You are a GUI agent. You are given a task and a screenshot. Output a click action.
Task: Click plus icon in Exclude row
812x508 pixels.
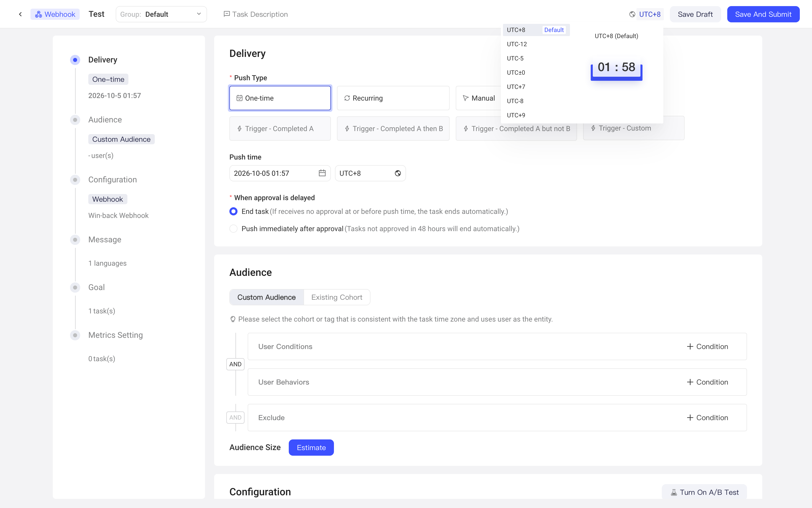pyautogui.click(x=690, y=418)
